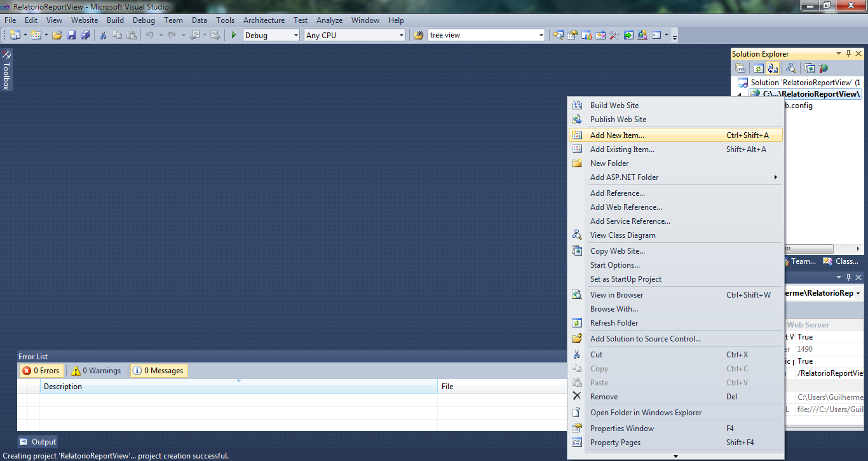Open the Add New Item icon's dropdown arrow
The image size is (868, 461).
tap(46, 35)
